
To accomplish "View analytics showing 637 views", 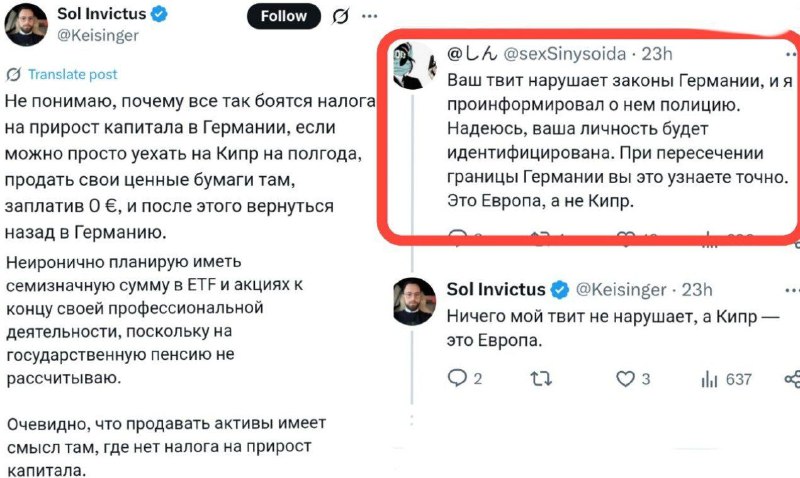I will point(709,379).
